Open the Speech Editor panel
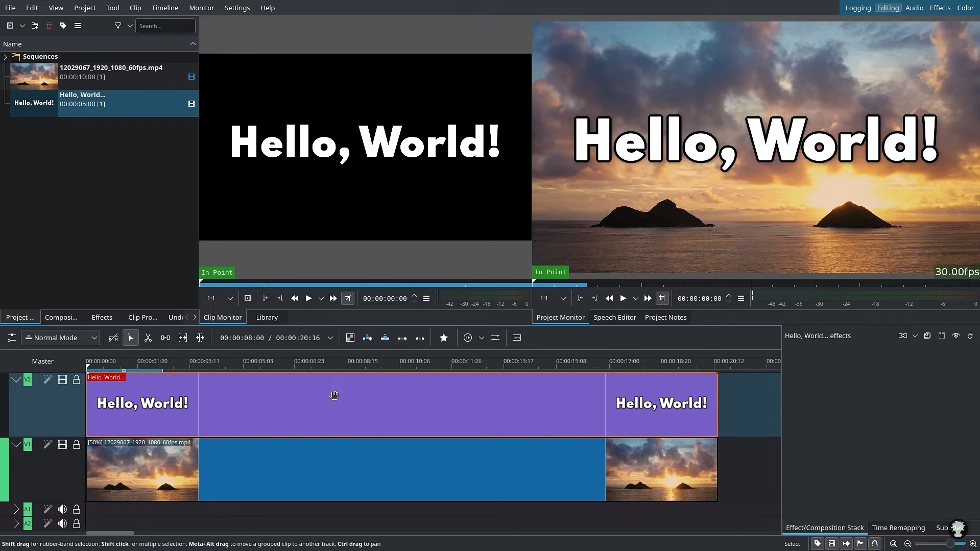This screenshot has width=980, height=551. pos(614,317)
